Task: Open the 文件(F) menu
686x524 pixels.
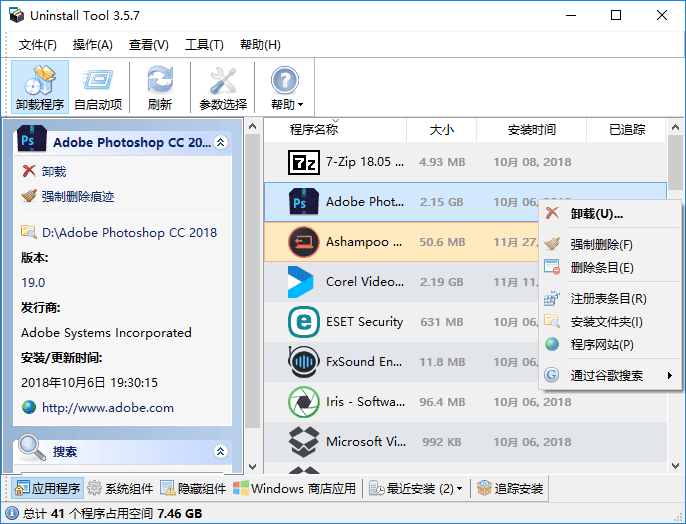Action: tap(38, 45)
